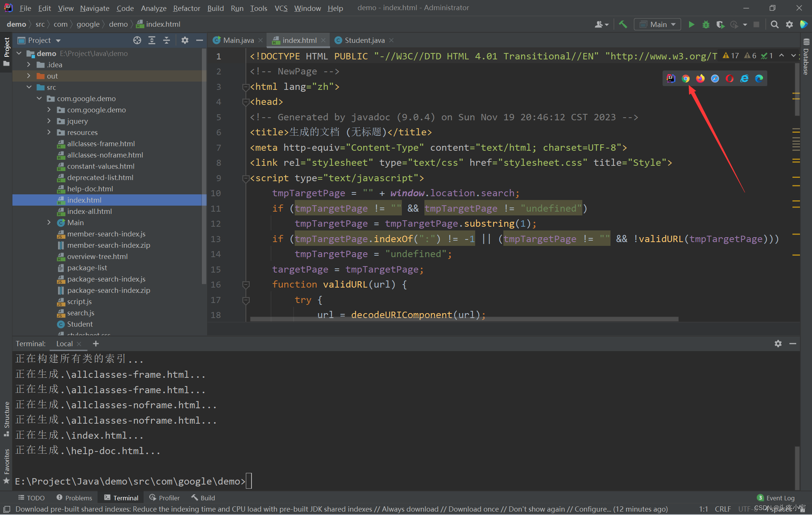The width and height of the screenshot is (812, 515).
Task: Switch to the Student.java tab
Action: click(364, 40)
